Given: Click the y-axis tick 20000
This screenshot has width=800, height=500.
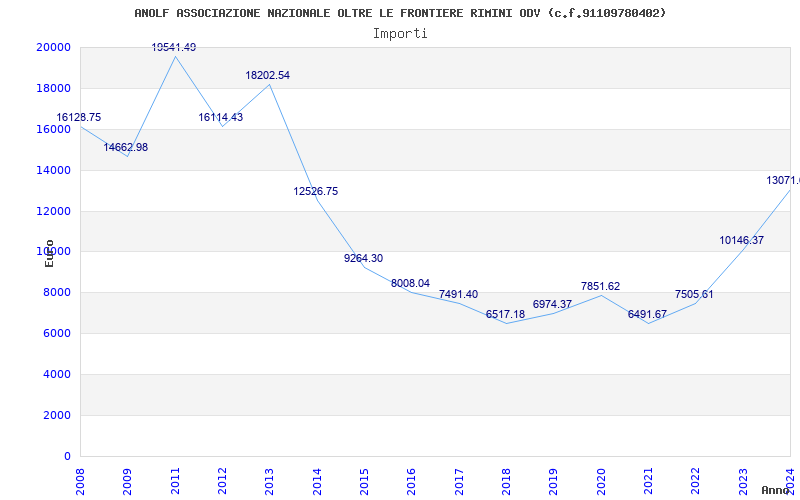Looking at the screenshot, I should 53,47.
